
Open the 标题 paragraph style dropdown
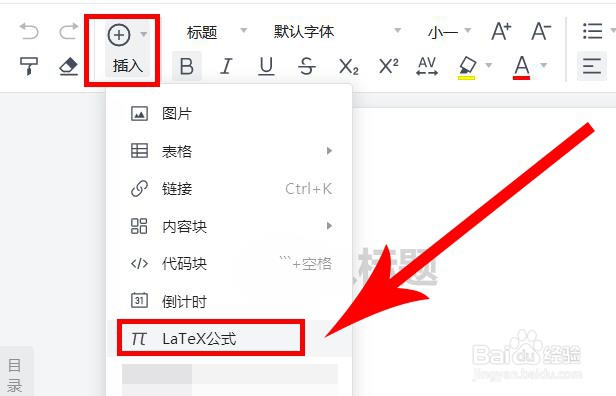tap(216, 31)
